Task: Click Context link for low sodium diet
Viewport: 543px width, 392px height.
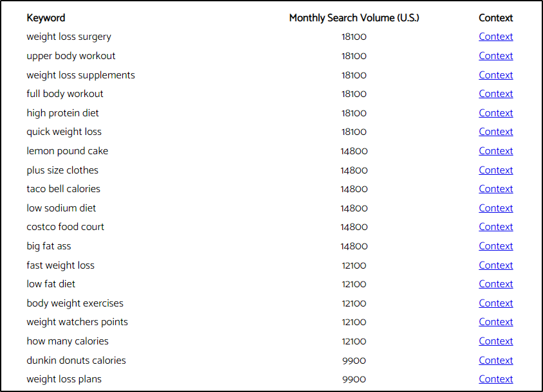Action: [495, 208]
